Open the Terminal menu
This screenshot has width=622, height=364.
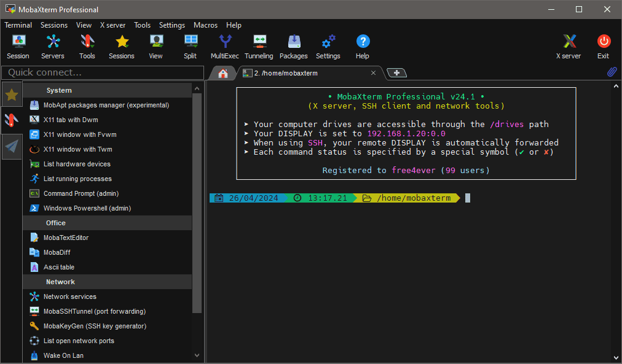(x=18, y=25)
